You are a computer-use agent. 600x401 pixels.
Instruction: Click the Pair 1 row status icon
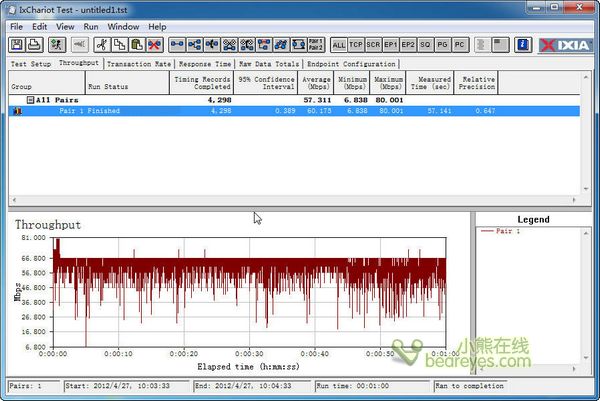coord(17,111)
